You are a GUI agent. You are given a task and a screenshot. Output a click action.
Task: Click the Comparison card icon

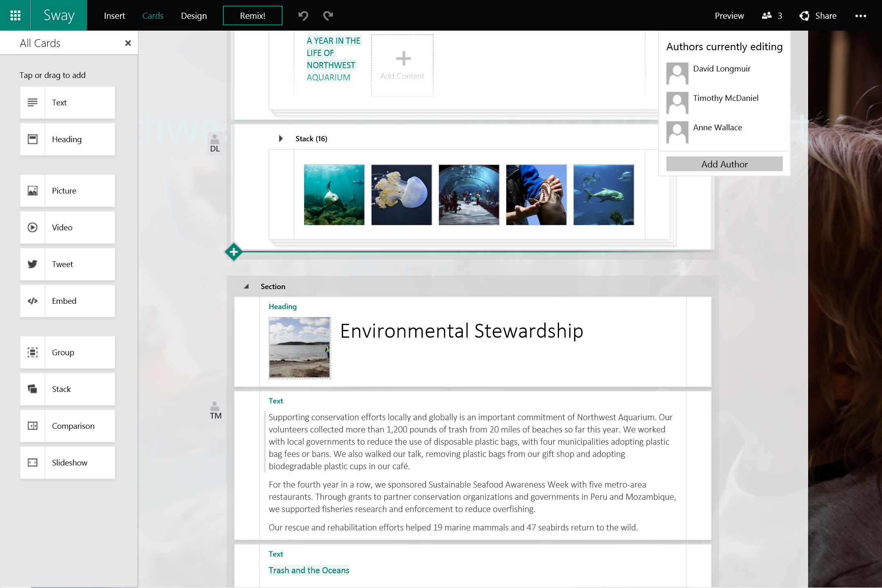pyautogui.click(x=33, y=426)
